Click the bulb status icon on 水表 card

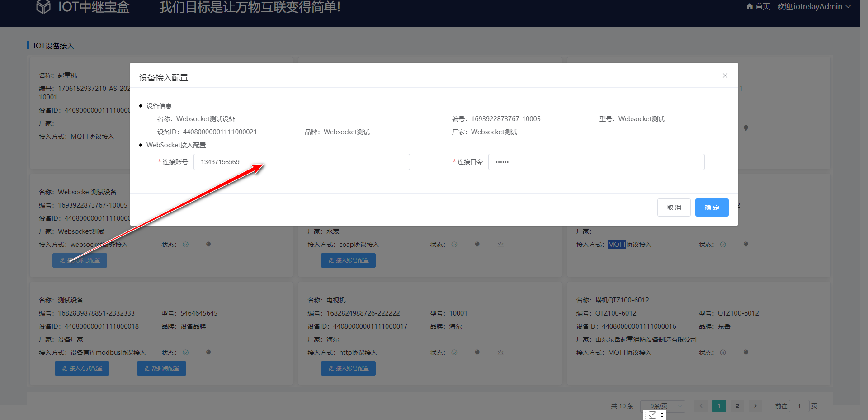pyautogui.click(x=477, y=244)
